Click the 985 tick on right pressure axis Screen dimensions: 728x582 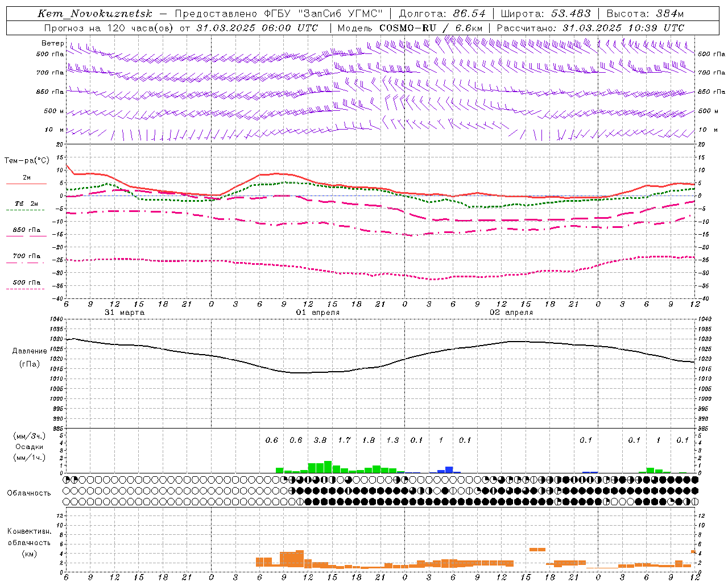[704, 429]
